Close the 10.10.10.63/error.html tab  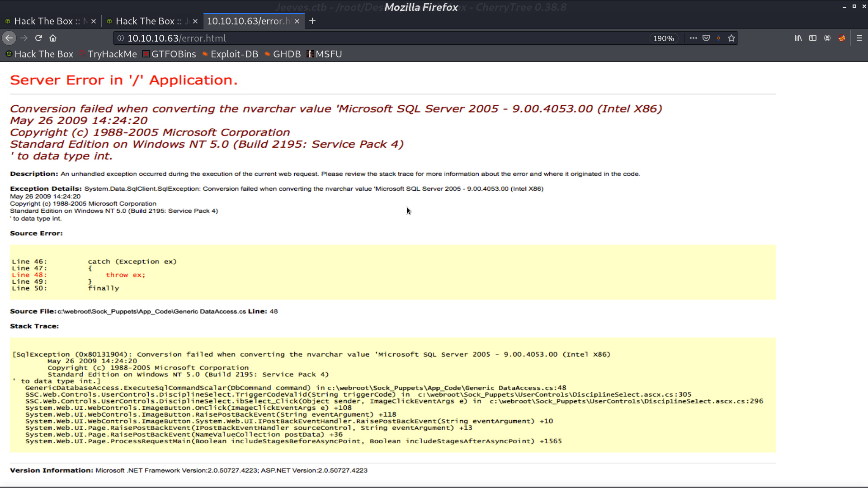[x=297, y=21]
